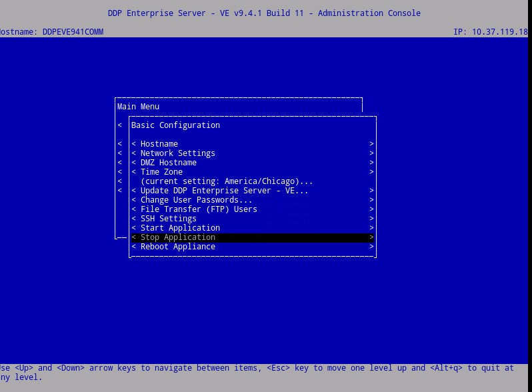Click the Administration Console header title
Screen dimensions: 532x392
click(x=264, y=13)
